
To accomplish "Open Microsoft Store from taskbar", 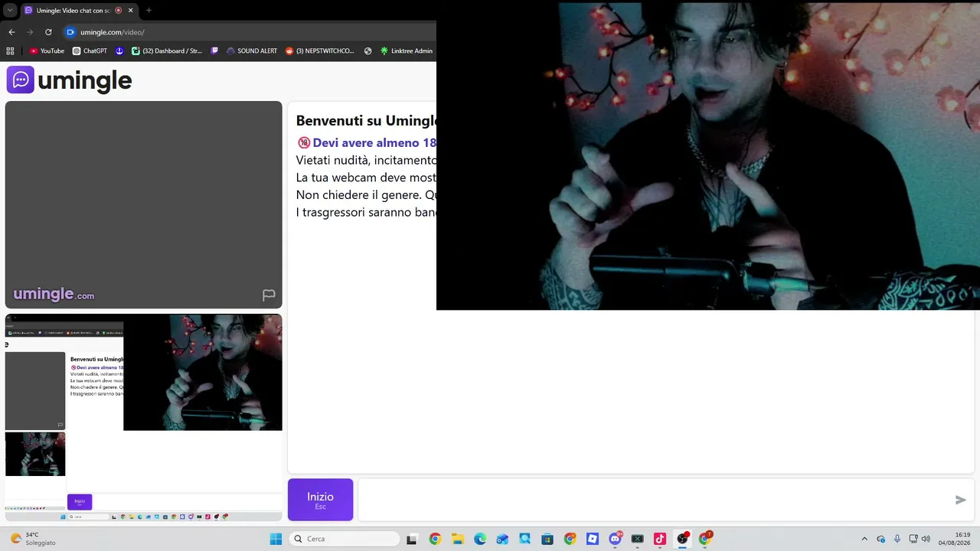I will (547, 539).
